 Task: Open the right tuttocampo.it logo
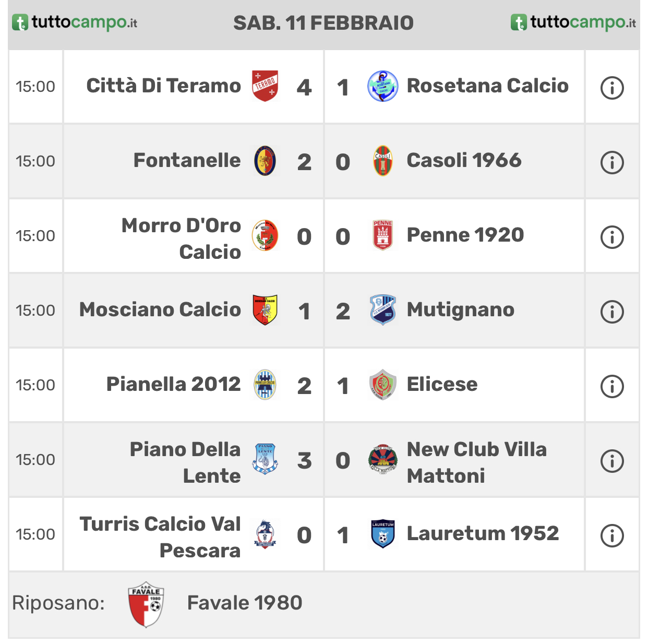(x=573, y=22)
